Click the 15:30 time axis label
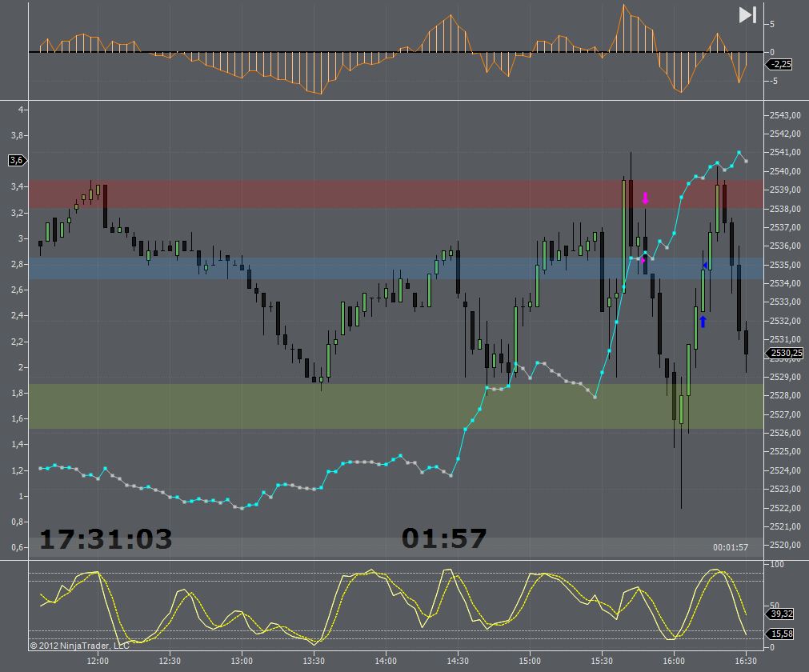The width and height of the screenshot is (809, 672). [x=602, y=661]
